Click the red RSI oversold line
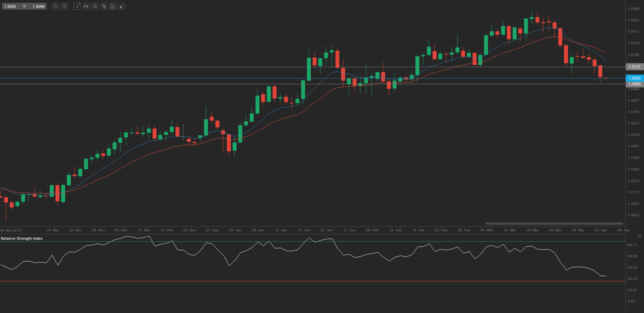Screen dimensions: 644x313 (309, 281)
